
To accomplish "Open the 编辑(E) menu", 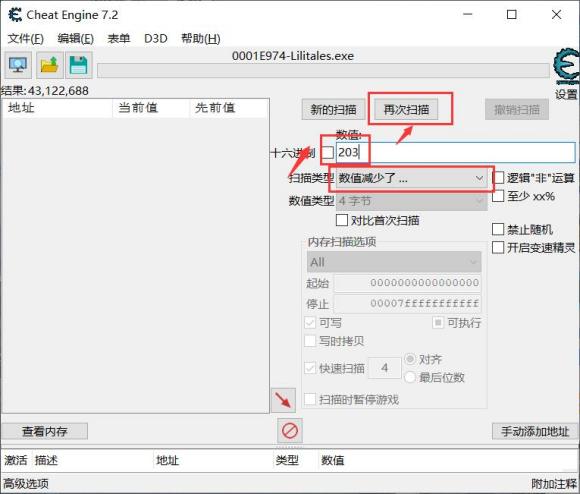I will (75, 38).
